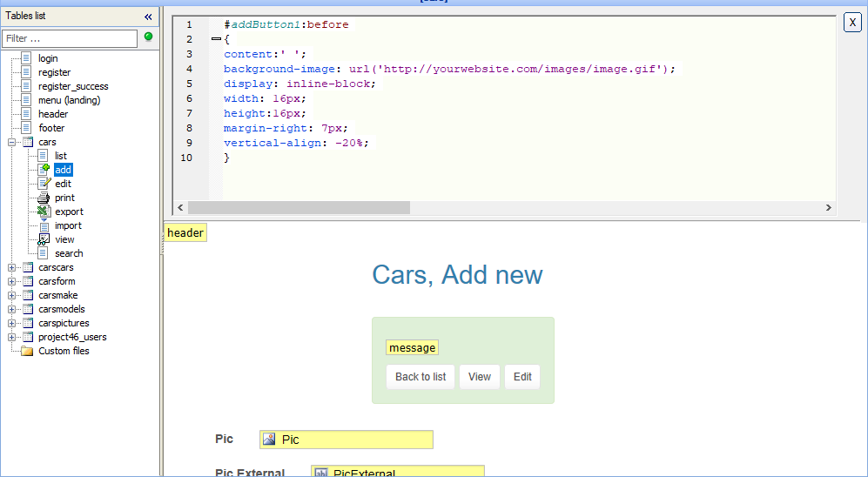Click the add page icon with plus
Viewport: 868px width, 477px height.
(x=44, y=170)
